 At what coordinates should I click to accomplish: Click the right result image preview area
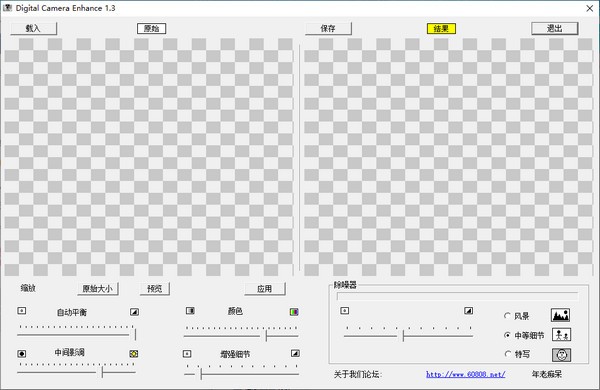tap(448, 157)
